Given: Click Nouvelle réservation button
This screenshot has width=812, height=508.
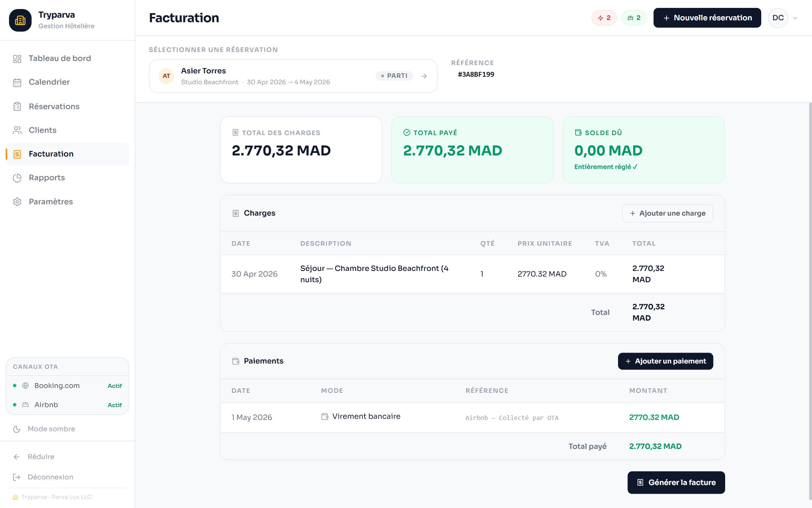Looking at the screenshot, I should click(707, 18).
